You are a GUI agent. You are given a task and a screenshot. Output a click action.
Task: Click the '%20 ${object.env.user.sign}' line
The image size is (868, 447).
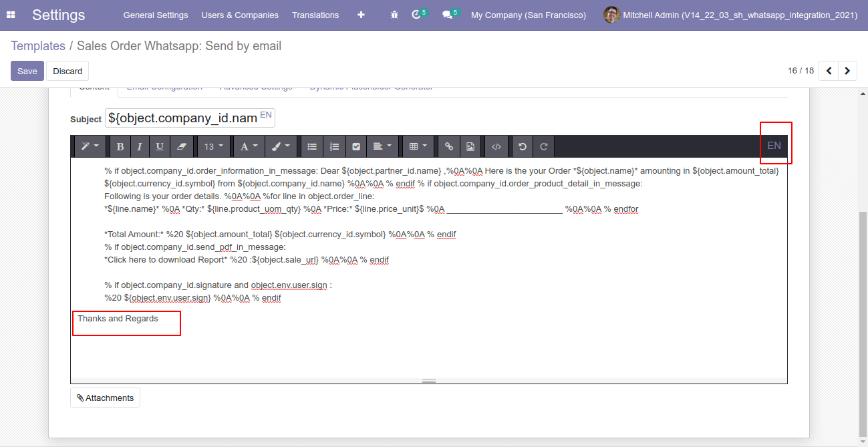pyautogui.click(x=192, y=298)
